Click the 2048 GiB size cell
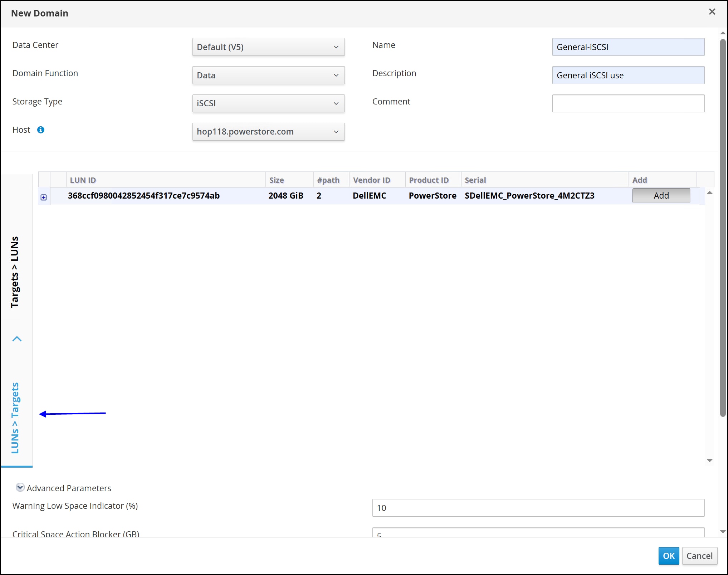 coord(286,196)
